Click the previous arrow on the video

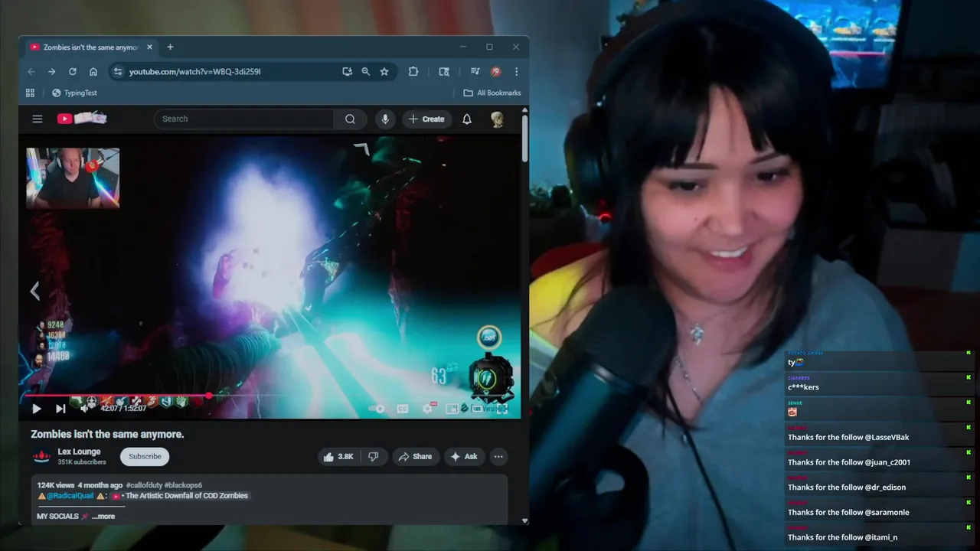point(34,291)
